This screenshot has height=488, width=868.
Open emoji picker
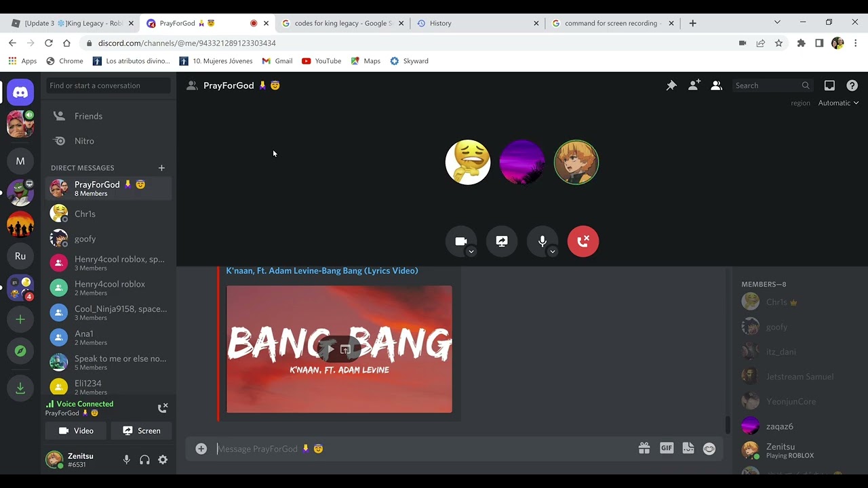(x=709, y=448)
